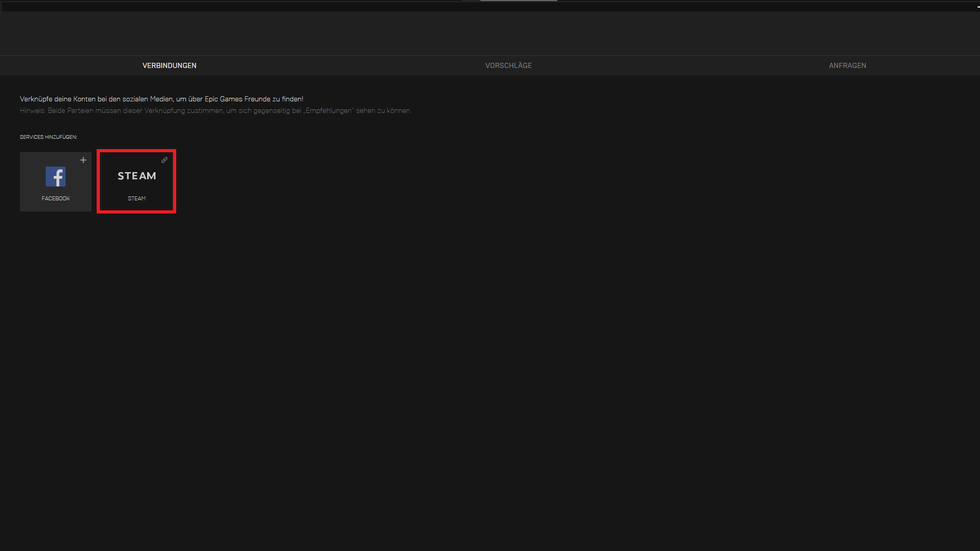Open Facebook account linking via its tile icon
Image resolution: width=980 pixels, height=551 pixels.
click(83, 160)
